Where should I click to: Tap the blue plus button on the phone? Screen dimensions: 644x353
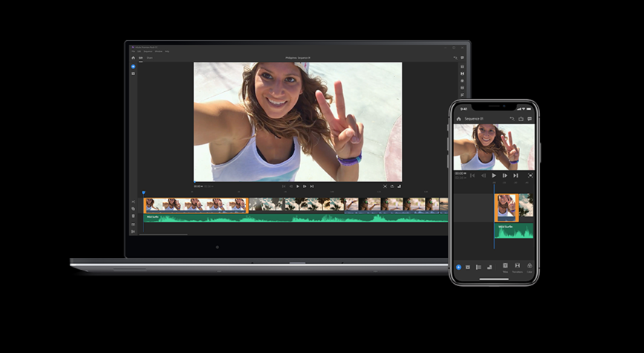click(x=458, y=267)
